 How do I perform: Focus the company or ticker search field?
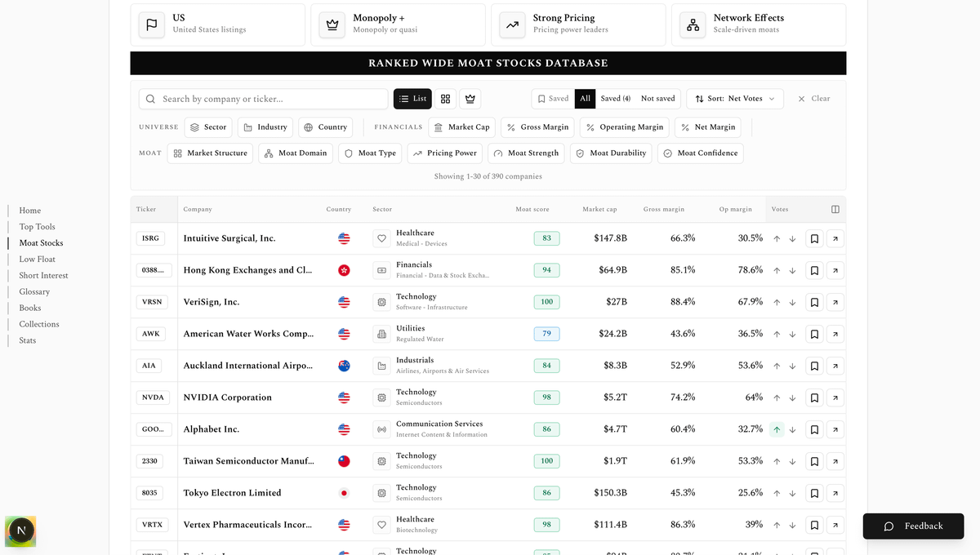point(264,99)
